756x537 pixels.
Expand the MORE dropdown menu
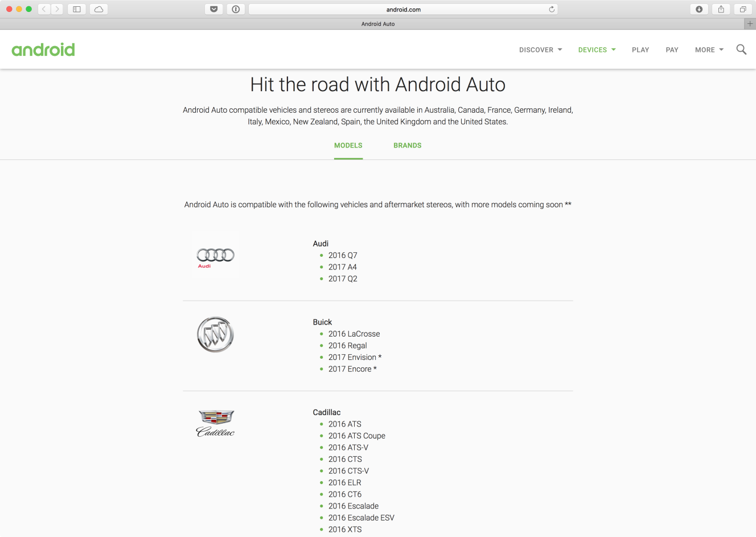pyautogui.click(x=709, y=50)
